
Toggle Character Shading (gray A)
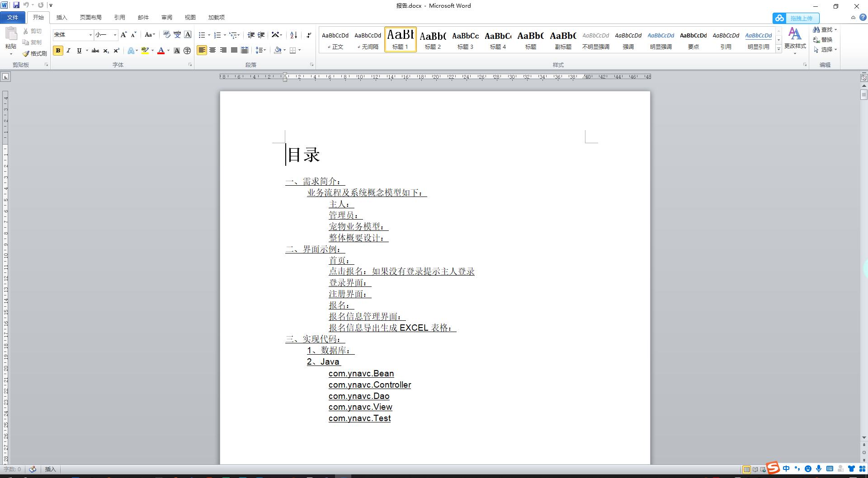pos(177,51)
